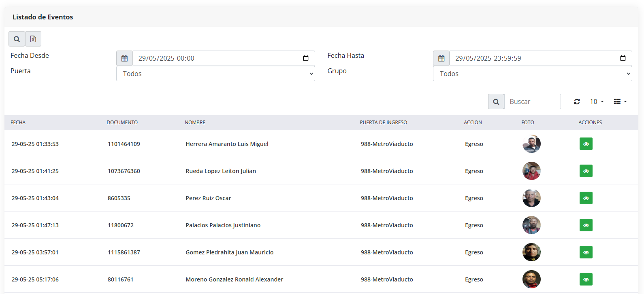Image resolution: width=644 pixels, height=294 pixels.
Task: Open the calendar icon beside Fecha Hasta
Action: click(x=441, y=58)
